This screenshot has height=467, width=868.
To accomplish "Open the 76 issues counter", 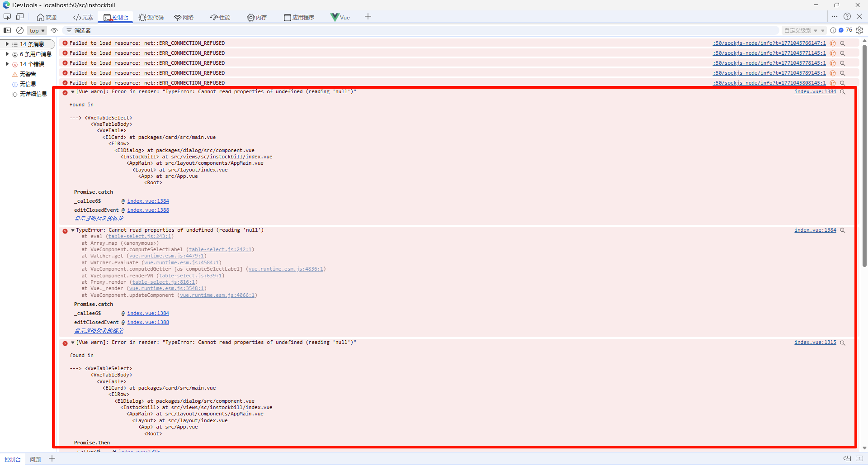I will coord(845,30).
